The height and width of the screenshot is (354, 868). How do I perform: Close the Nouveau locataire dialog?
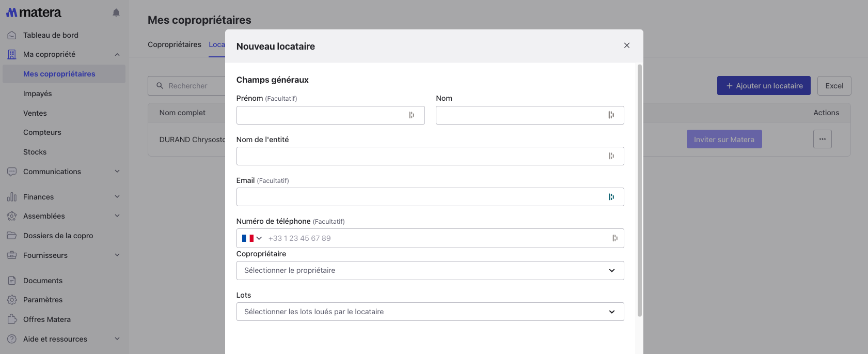[x=626, y=45]
